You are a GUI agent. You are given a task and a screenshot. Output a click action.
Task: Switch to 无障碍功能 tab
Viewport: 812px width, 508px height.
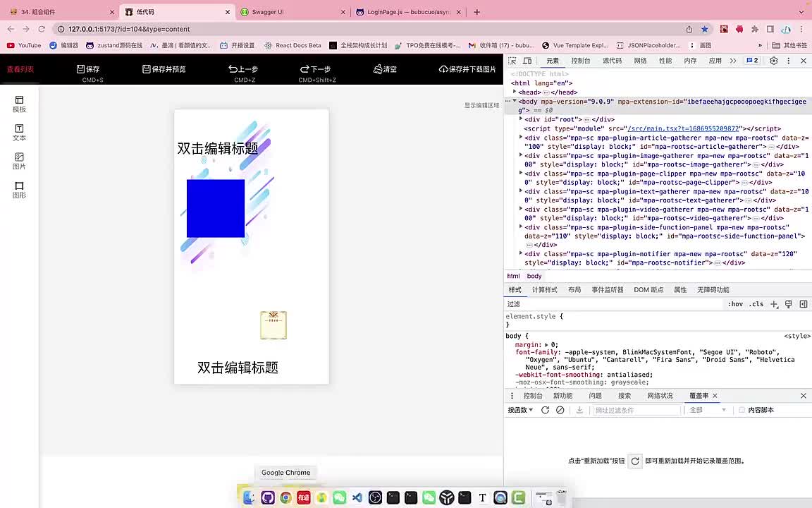tap(713, 290)
